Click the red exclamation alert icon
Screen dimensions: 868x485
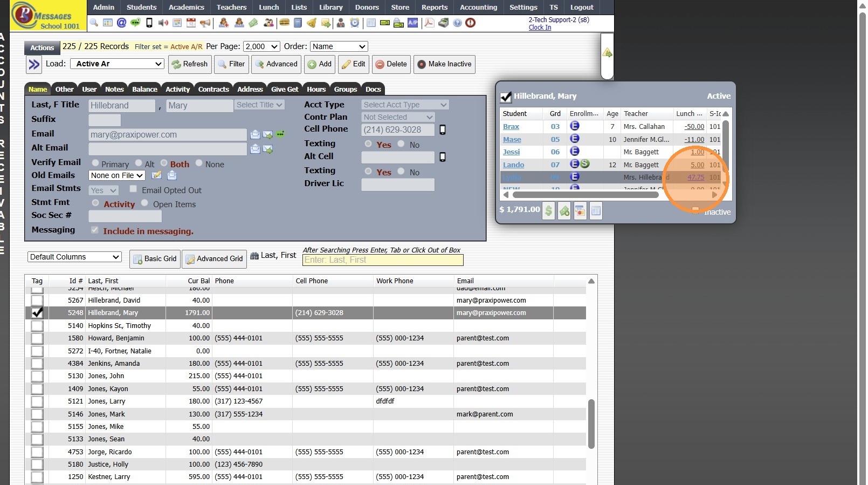[x=471, y=23]
